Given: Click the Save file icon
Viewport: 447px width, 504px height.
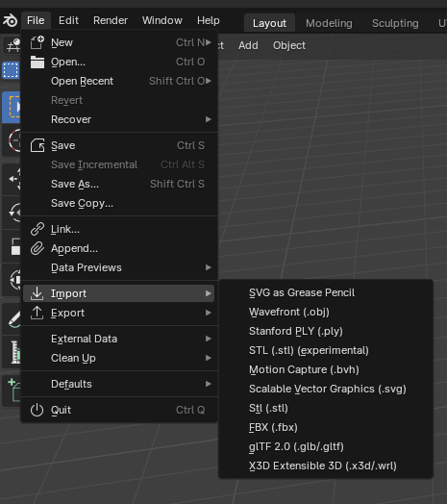Looking at the screenshot, I should (x=37, y=145).
